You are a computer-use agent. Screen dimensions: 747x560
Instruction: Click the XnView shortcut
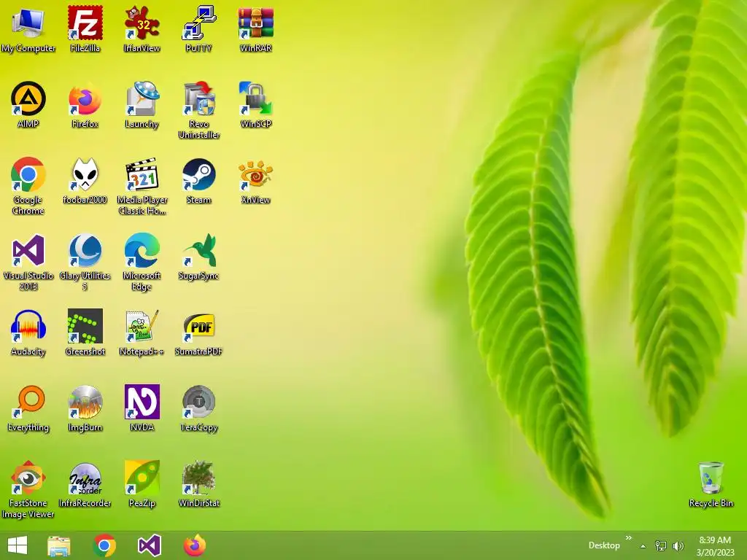(256, 181)
